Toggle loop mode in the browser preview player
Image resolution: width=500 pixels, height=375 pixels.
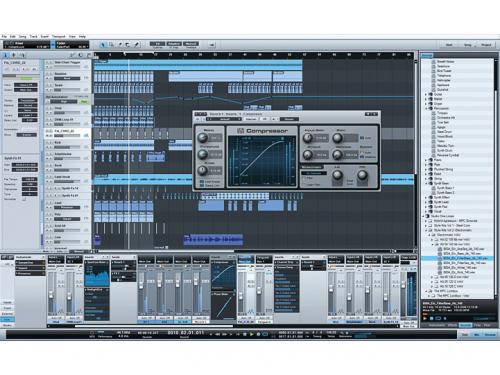coord(438,318)
